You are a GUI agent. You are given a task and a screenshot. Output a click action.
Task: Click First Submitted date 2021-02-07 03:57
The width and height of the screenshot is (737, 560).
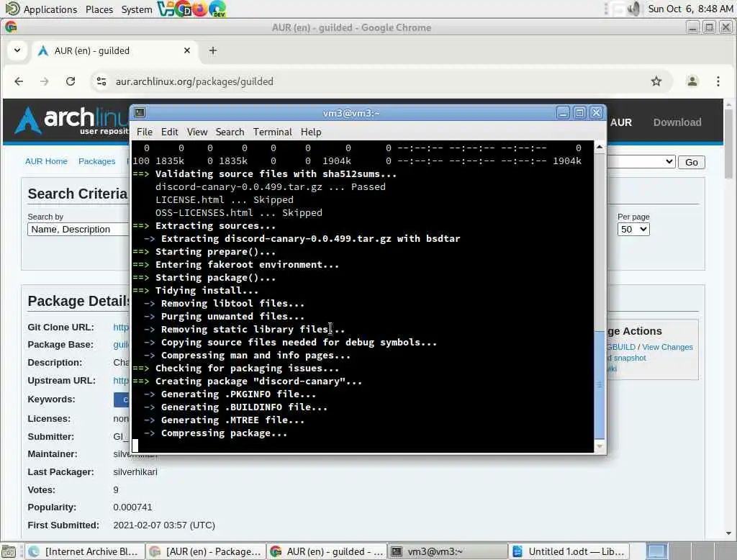(x=164, y=525)
